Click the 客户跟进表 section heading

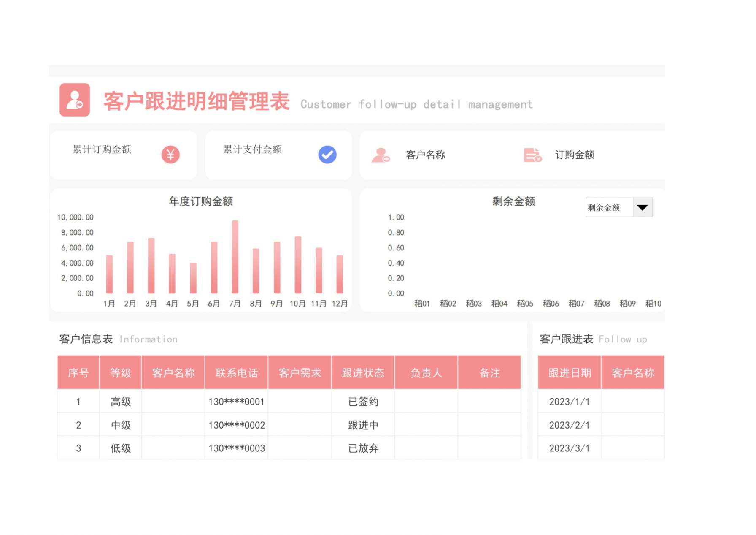pos(567,339)
